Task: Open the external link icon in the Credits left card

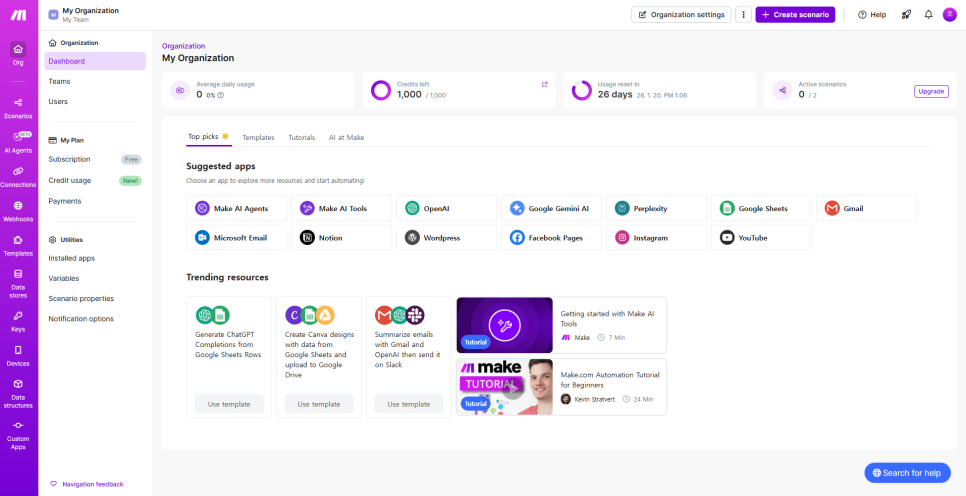Action: click(545, 84)
